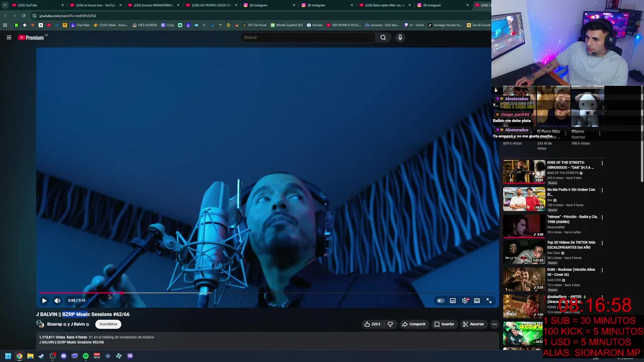The width and height of the screenshot is (644, 362).
Task: Open the STC Set Prices bookmark
Action: pos(255,25)
